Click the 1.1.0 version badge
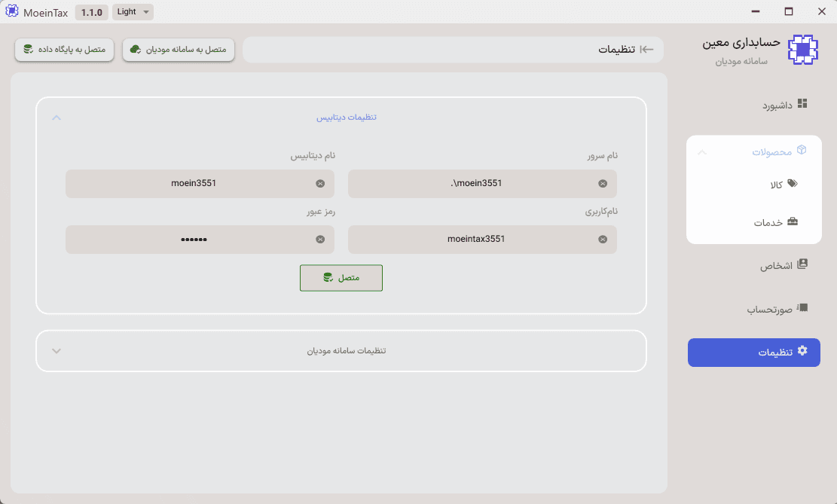The image size is (837, 504). tap(91, 12)
